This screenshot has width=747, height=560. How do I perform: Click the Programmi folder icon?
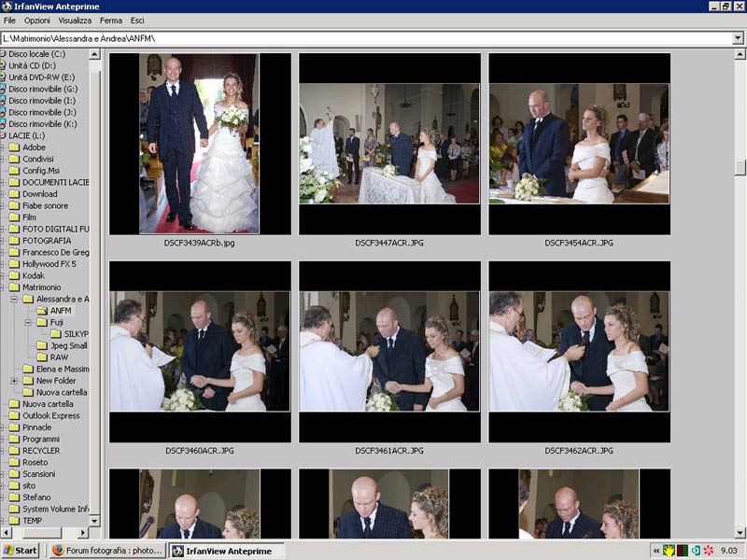[x=14, y=439]
